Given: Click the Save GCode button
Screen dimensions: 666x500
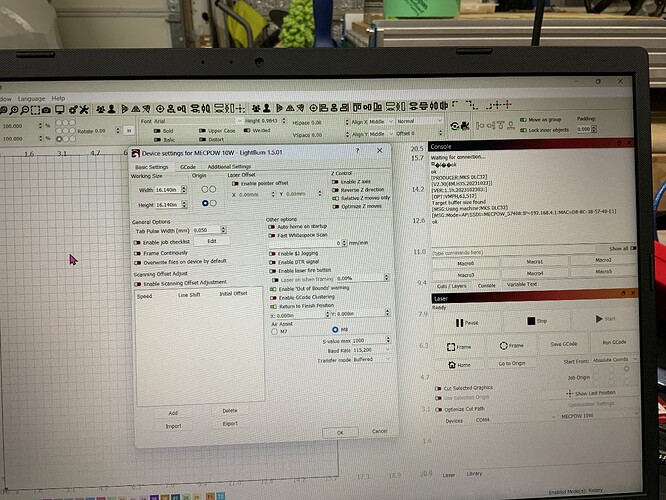Looking at the screenshot, I should pyautogui.click(x=564, y=344).
